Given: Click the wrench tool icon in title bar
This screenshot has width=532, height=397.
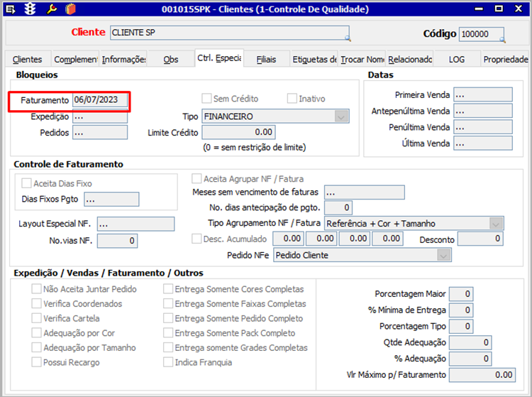Looking at the screenshot, I should [52, 9].
